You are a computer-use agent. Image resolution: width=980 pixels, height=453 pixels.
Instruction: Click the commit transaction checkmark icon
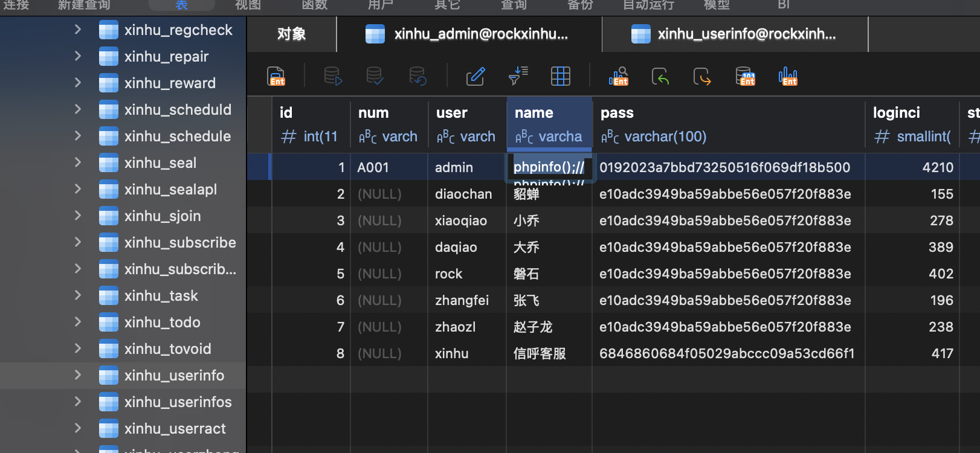click(x=375, y=76)
